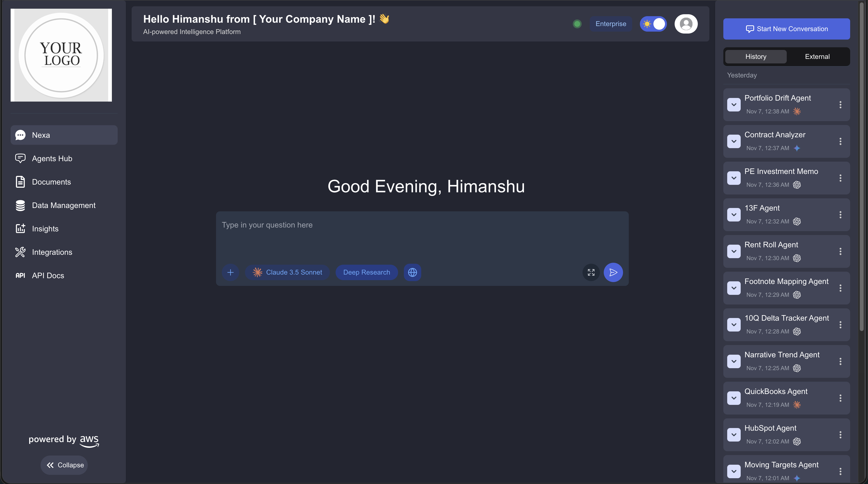Viewport: 868px width, 484px height.
Task: Toggle web search globe icon
Action: (413, 272)
